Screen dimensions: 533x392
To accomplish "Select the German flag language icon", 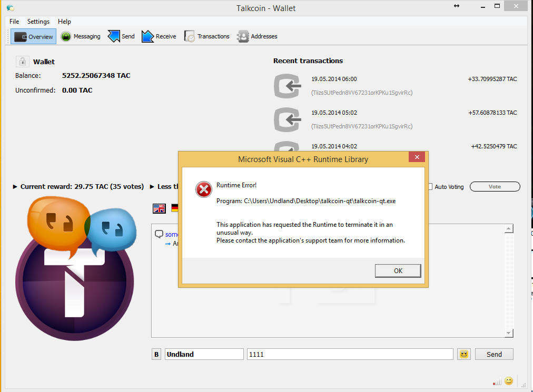I will pyautogui.click(x=175, y=208).
